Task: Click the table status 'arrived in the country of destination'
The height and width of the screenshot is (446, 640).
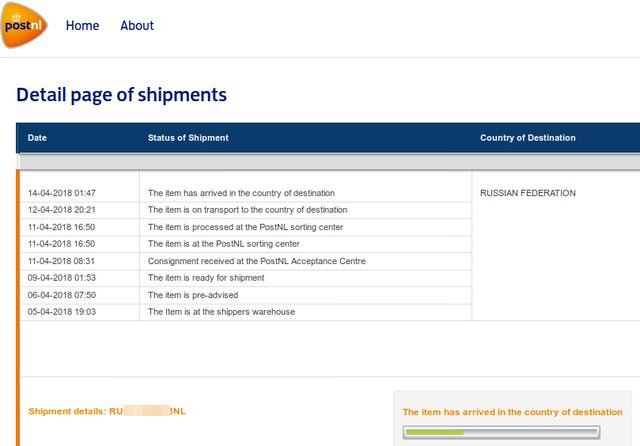Action: [241, 193]
